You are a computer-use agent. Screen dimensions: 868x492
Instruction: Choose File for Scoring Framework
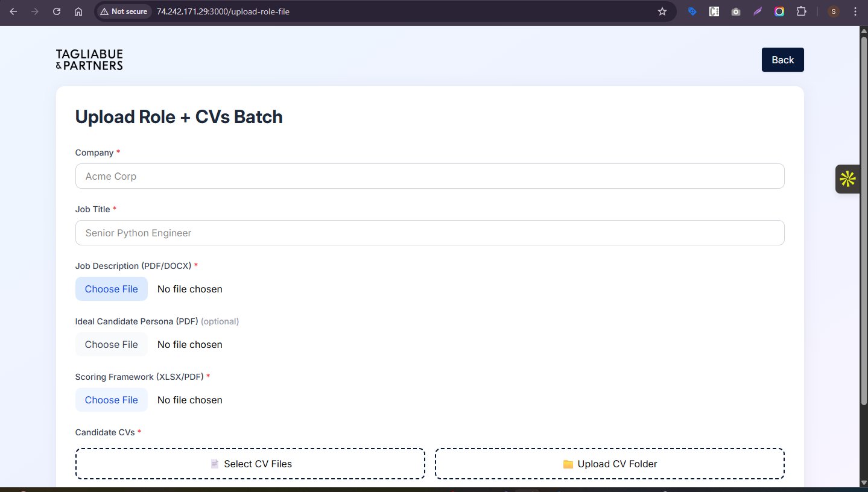point(112,400)
